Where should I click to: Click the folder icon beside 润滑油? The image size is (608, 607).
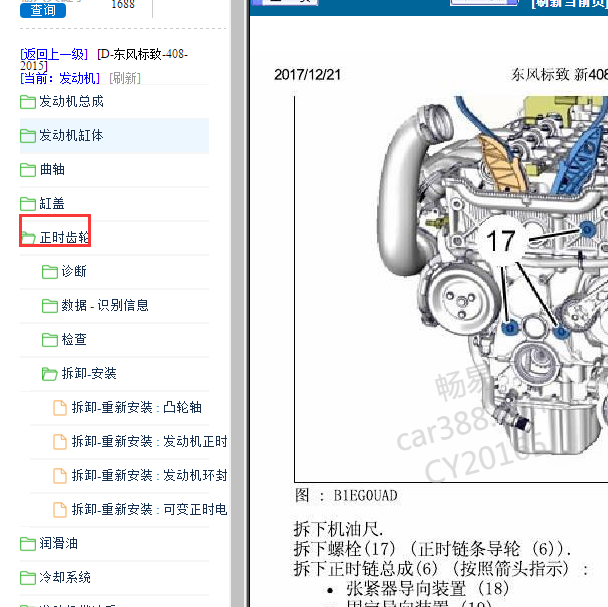click(28, 544)
